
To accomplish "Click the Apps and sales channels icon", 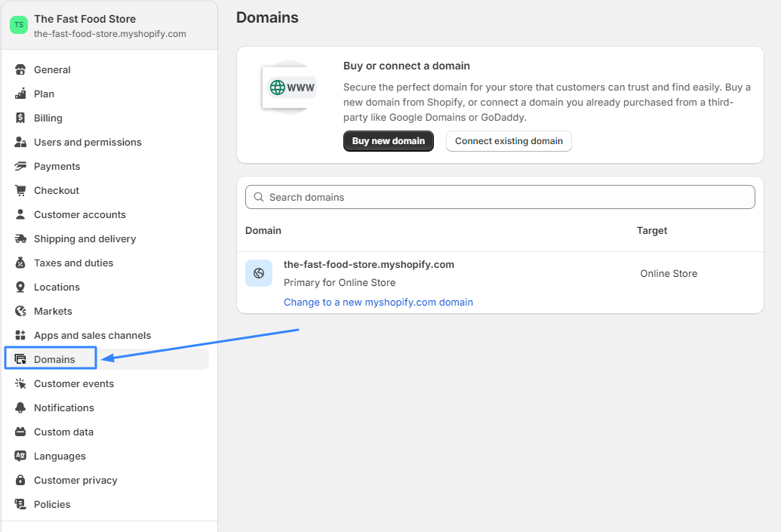I will (x=20, y=335).
